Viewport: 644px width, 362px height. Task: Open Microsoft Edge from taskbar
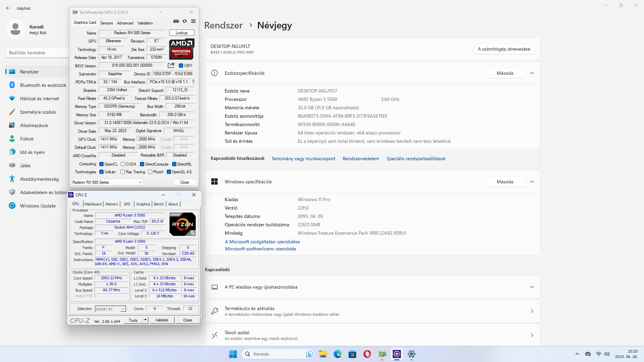[337, 354]
